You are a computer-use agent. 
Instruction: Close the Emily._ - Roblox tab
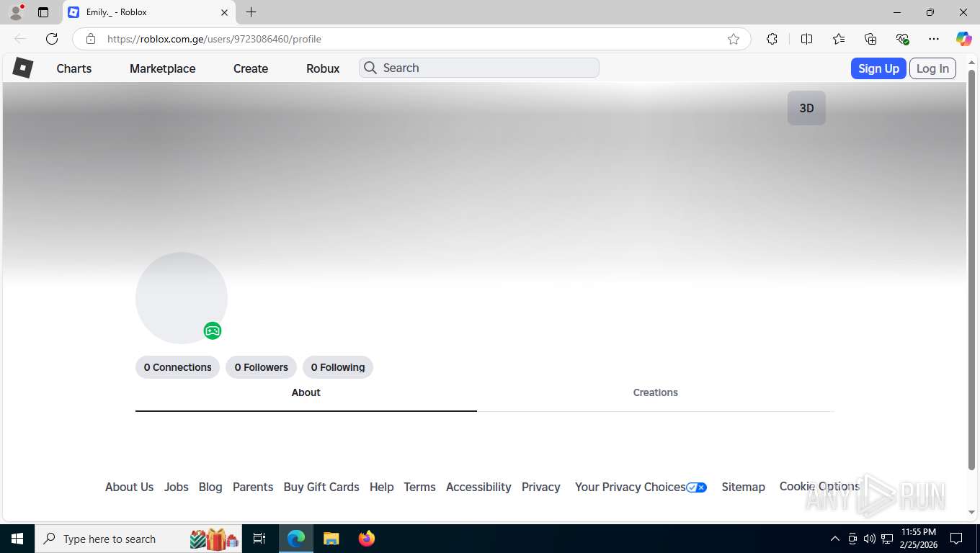pos(224,12)
